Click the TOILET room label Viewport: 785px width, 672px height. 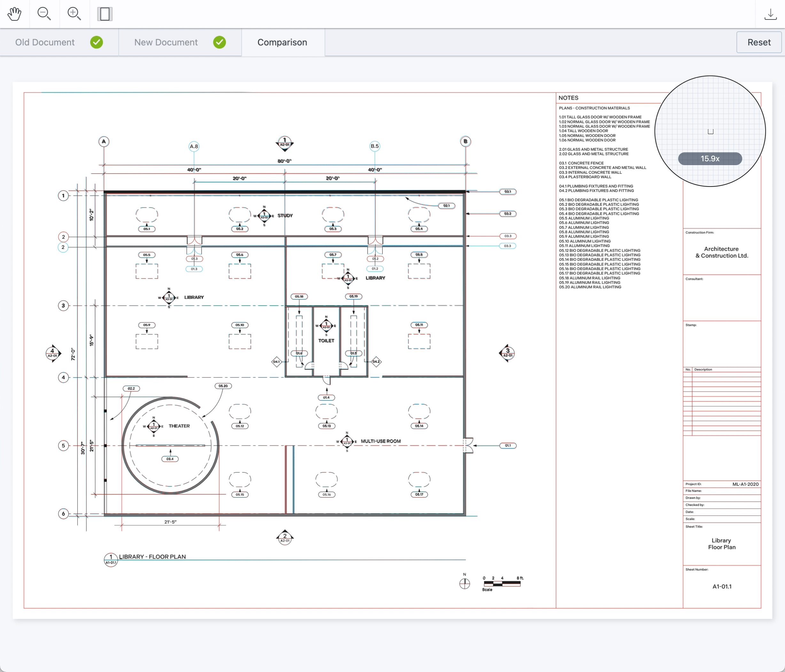point(326,341)
